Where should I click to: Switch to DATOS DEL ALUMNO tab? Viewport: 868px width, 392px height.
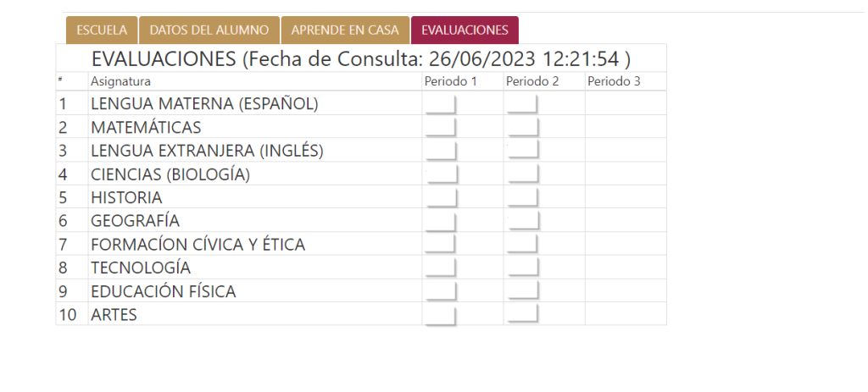click(x=209, y=30)
